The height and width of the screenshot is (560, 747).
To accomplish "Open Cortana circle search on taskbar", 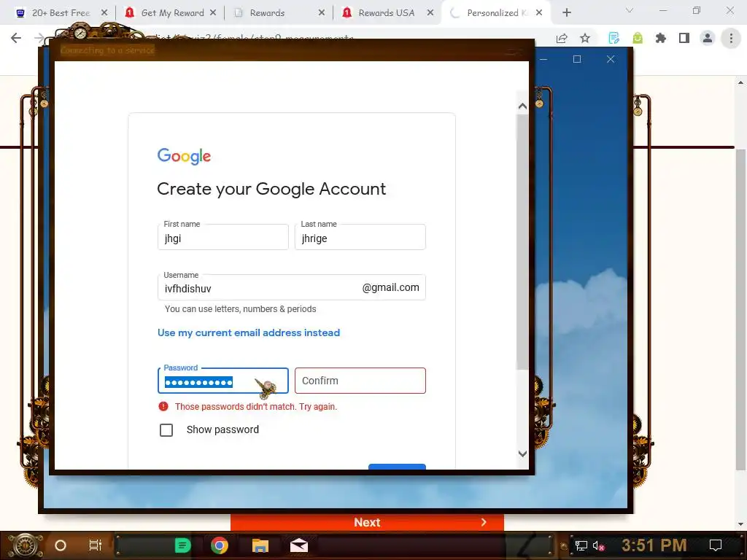I will click(61, 545).
